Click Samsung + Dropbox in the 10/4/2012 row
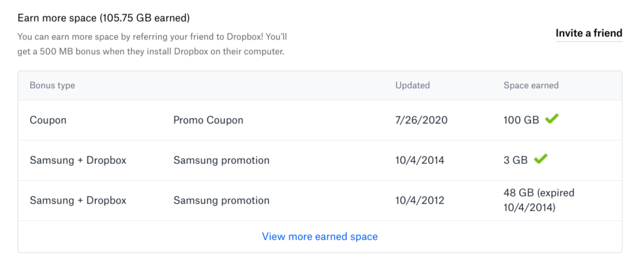This screenshot has width=644, height=269. 78,201
